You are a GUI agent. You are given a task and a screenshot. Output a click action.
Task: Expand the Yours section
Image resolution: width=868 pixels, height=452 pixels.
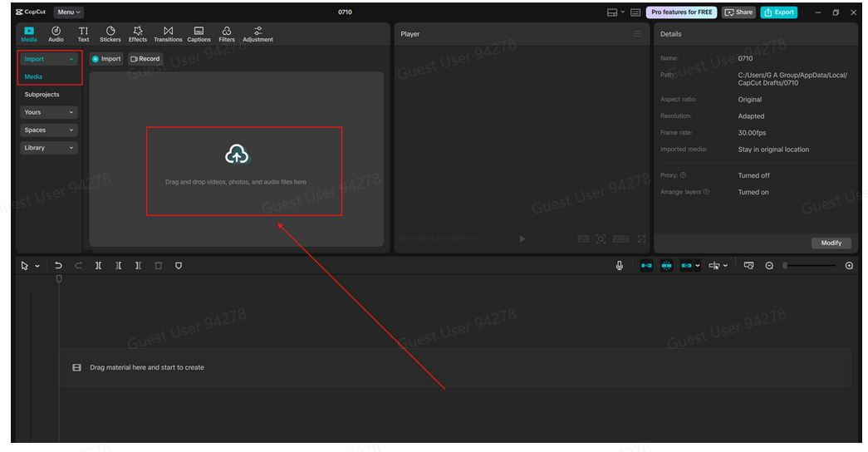coord(49,112)
